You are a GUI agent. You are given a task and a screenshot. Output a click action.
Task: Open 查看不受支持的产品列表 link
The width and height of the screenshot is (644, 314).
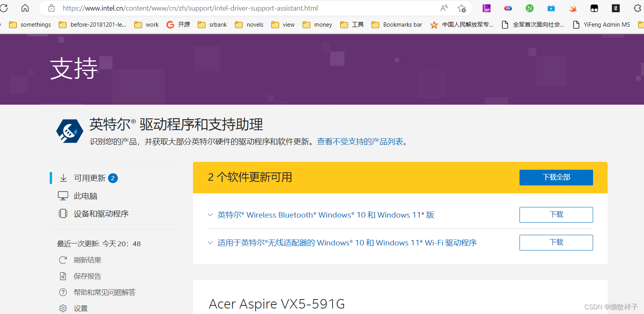point(362,142)
